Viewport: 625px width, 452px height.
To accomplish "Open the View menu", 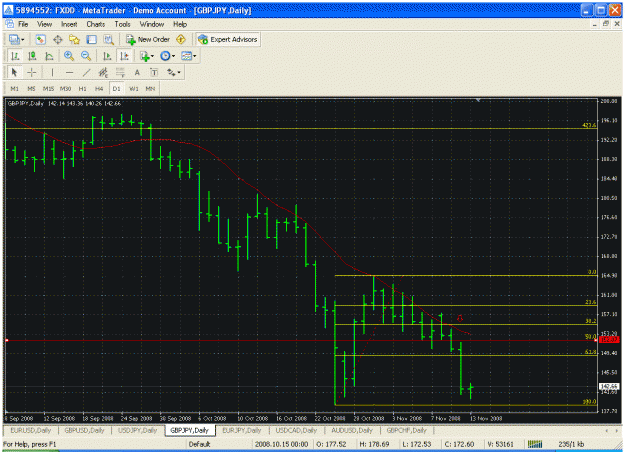I will point(44,24).
